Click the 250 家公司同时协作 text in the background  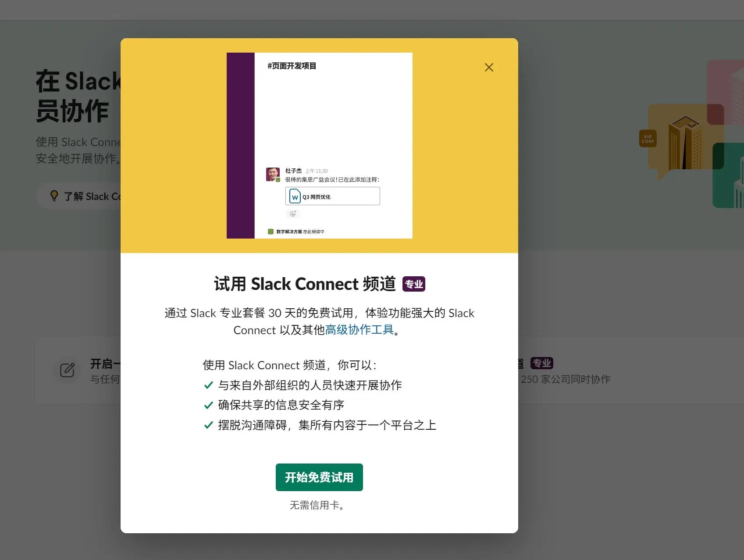point(566,379)
